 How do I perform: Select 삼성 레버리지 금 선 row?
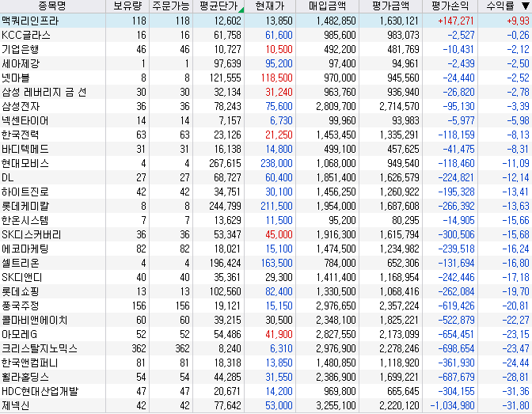pyautogui.click(x=266, y=92)
